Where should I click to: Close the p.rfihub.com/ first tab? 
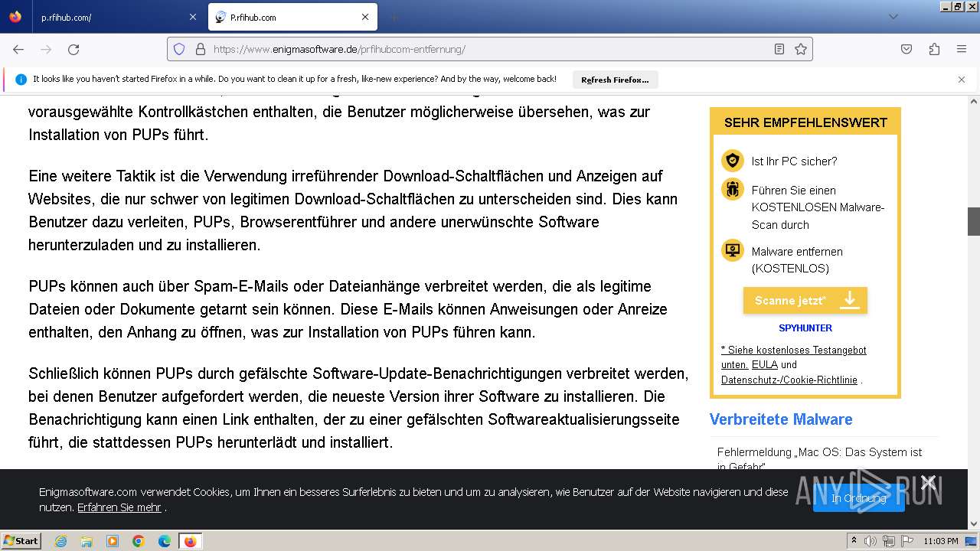click(x=192, y=17)
